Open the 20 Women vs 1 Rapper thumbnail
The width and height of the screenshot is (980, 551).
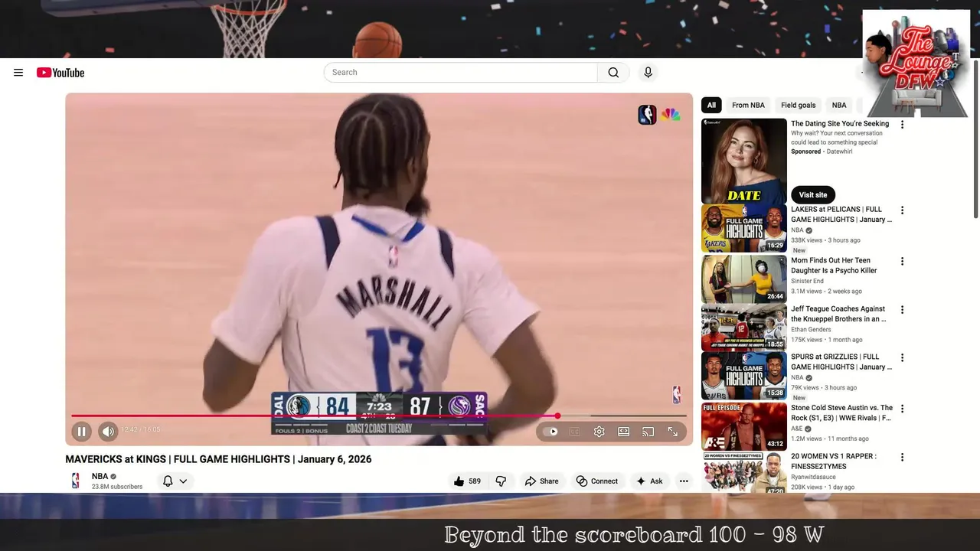(x=744, y=472)
